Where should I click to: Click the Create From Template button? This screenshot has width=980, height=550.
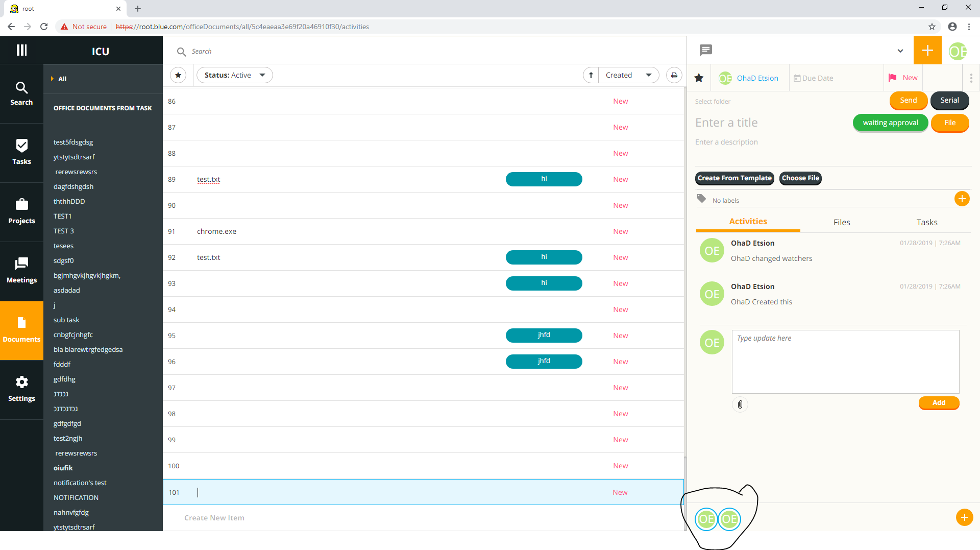pos(734,178)
